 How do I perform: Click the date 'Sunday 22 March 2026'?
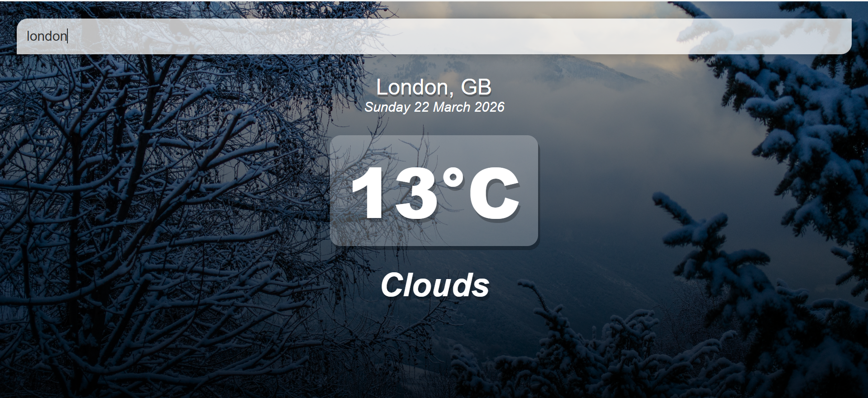(434, 107)
